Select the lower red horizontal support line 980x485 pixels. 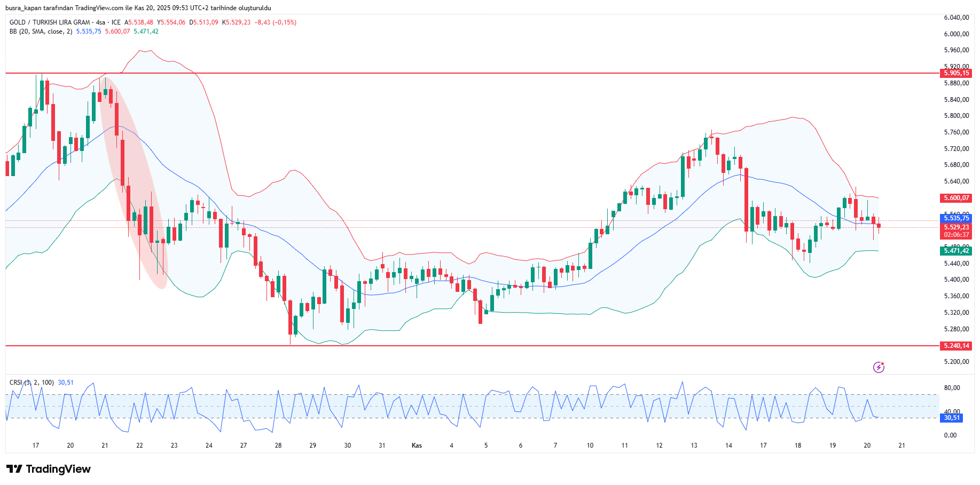(x=481, y=346)
